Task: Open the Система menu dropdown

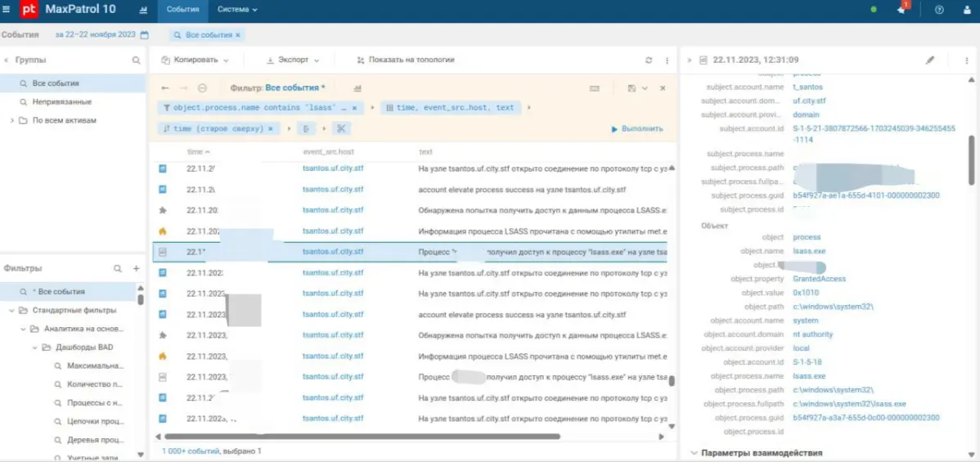Action: click(x=237, y=10)
